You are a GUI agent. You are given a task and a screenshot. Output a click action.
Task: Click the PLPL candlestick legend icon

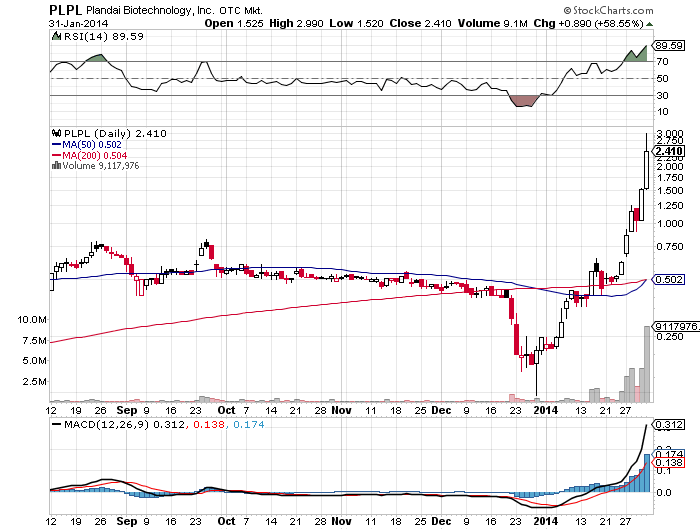(56, 133)
